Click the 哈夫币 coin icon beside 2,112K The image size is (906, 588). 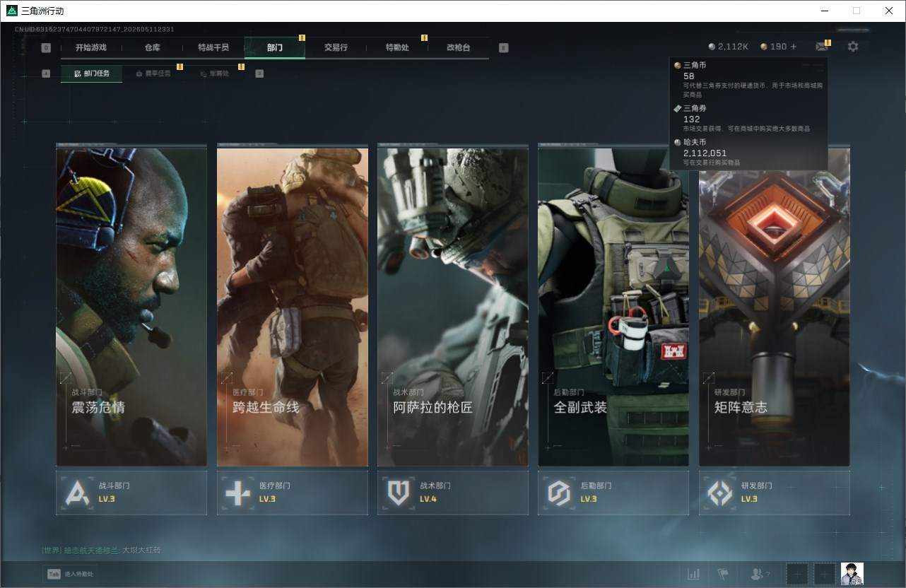(712, 47)
